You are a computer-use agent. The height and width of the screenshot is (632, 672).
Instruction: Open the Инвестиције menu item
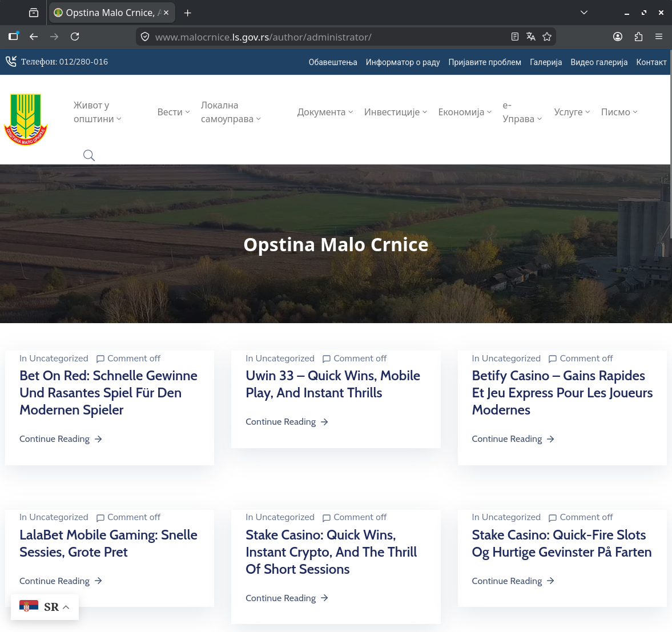pos(396,112)
